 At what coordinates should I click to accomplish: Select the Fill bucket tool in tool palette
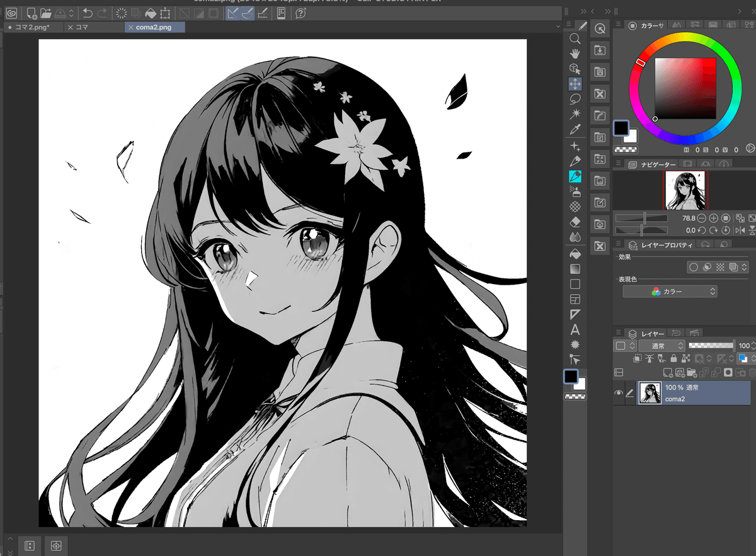pos(575,254)
